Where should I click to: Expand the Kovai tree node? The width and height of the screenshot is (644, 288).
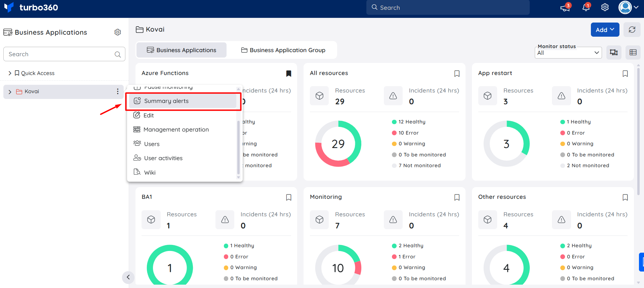pyautogui.click(x=10, y=92)
